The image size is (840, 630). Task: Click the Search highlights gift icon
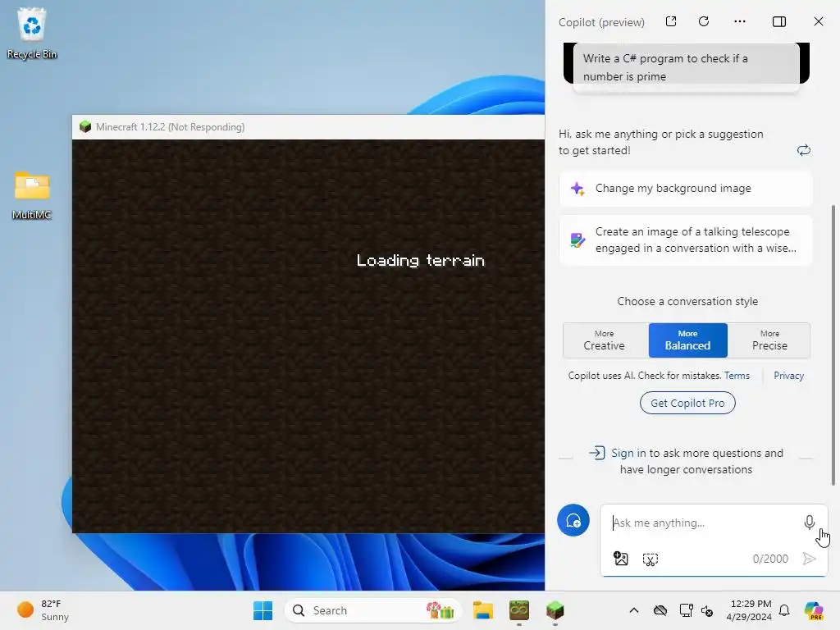[x=441, y=610]
